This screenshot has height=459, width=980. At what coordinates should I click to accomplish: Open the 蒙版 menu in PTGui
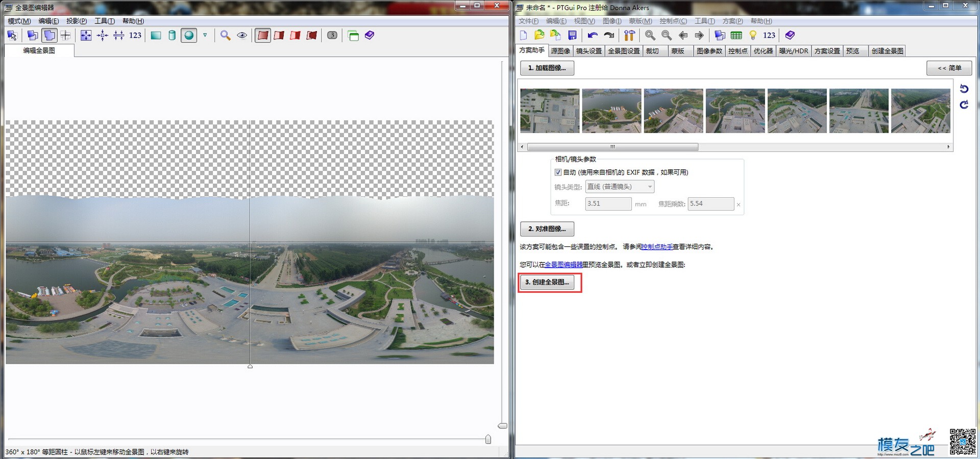641,21
